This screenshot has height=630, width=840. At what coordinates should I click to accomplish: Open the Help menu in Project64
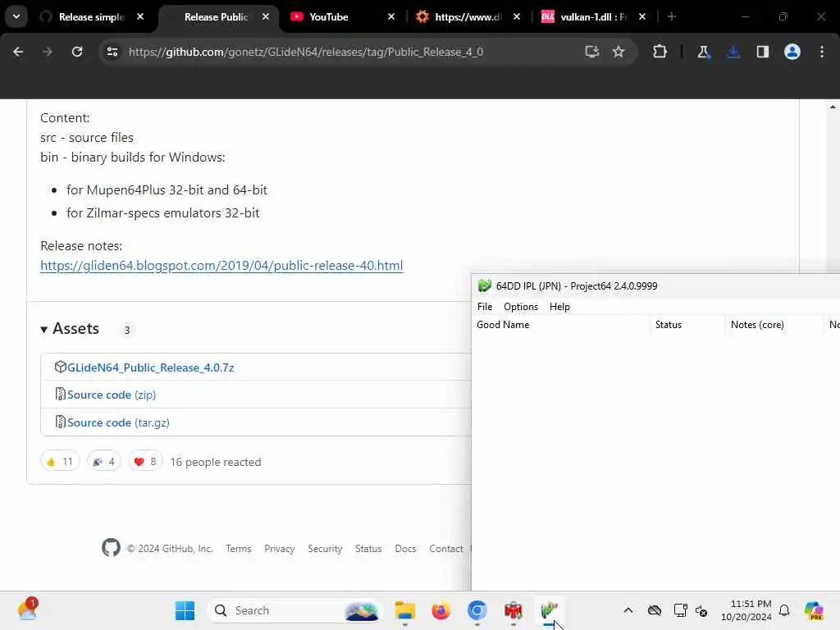(x=559, y=307)
